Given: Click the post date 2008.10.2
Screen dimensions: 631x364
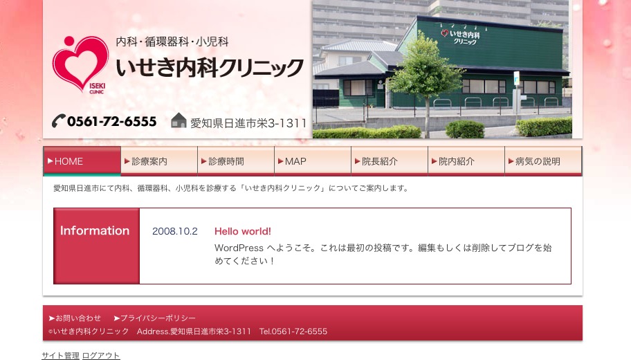Looking at the screenshot, I should click(174, 231).
